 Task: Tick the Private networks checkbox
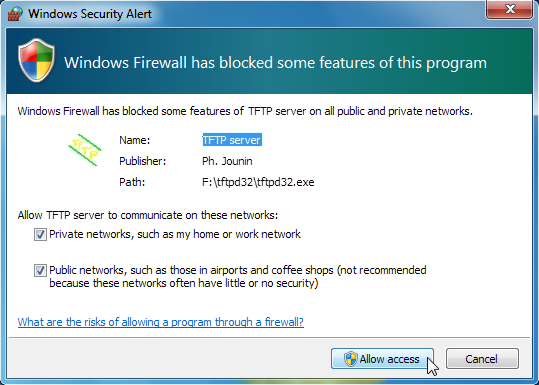(x=40, y=234)
